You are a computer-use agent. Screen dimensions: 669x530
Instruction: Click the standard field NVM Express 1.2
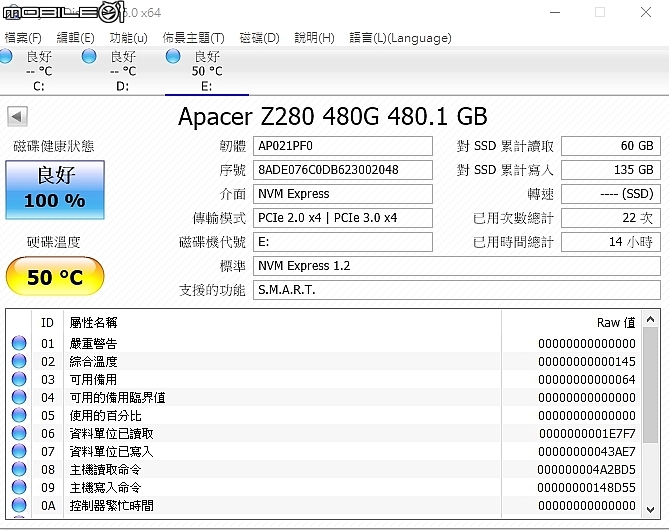[x=457, y=266]
